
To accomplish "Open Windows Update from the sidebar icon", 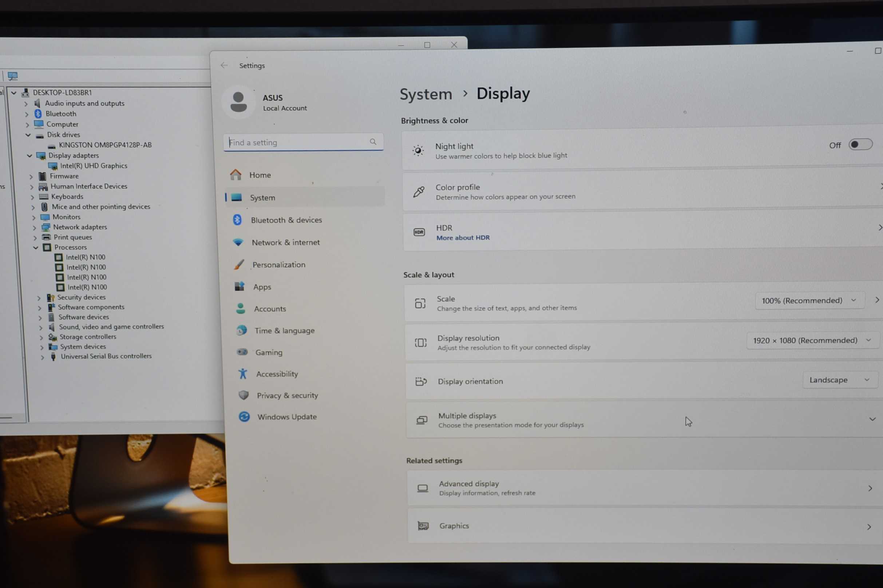I will (244, 417).
